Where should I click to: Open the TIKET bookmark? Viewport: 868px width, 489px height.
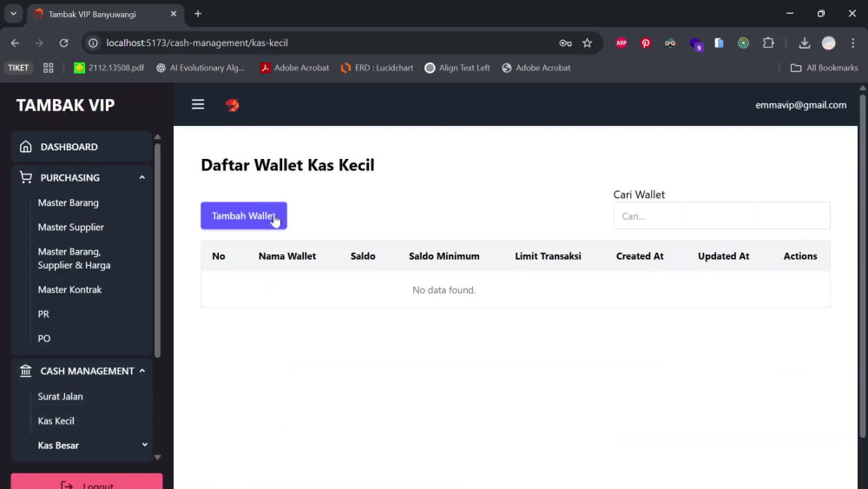click(x=18, y=68)
